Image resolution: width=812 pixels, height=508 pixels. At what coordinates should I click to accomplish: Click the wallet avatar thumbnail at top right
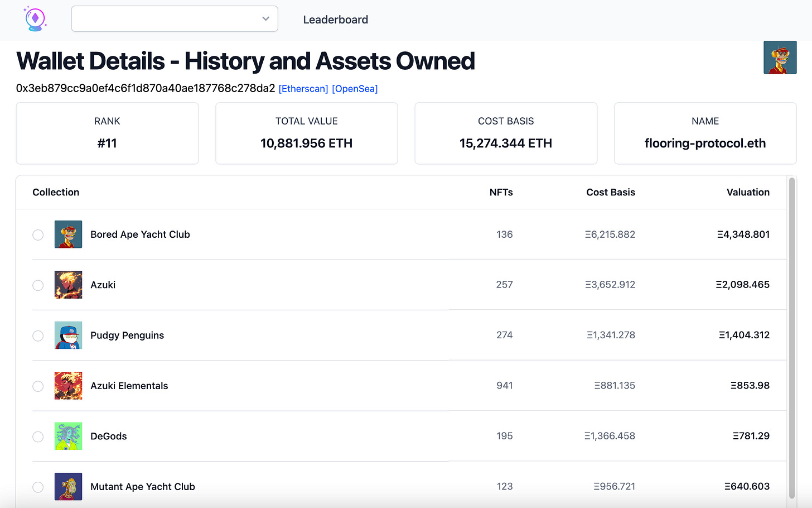click(780, 57)
